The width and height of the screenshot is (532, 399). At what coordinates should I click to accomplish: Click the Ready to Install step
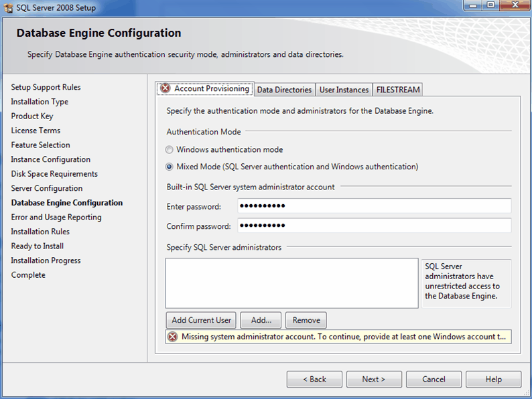click(38, 246)
